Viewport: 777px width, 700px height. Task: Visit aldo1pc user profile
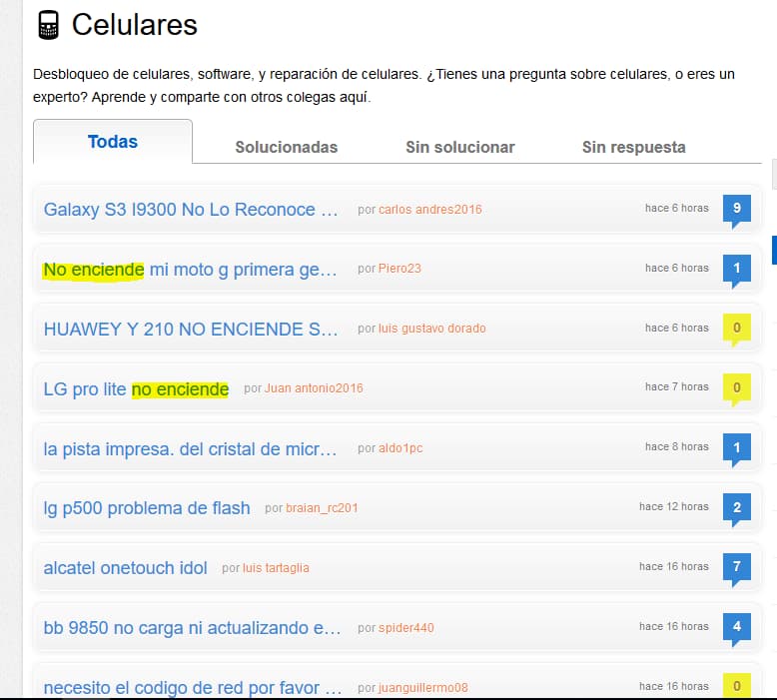click(400, 448)
